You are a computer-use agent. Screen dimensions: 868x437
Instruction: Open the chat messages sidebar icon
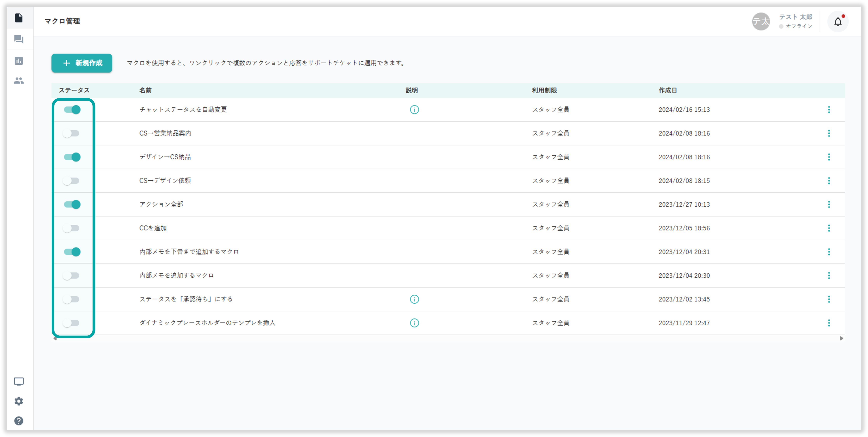(x=19, y=39)
